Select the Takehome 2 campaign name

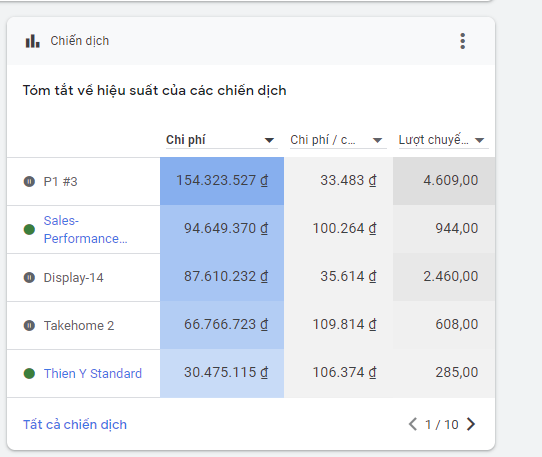click(79, 326)
